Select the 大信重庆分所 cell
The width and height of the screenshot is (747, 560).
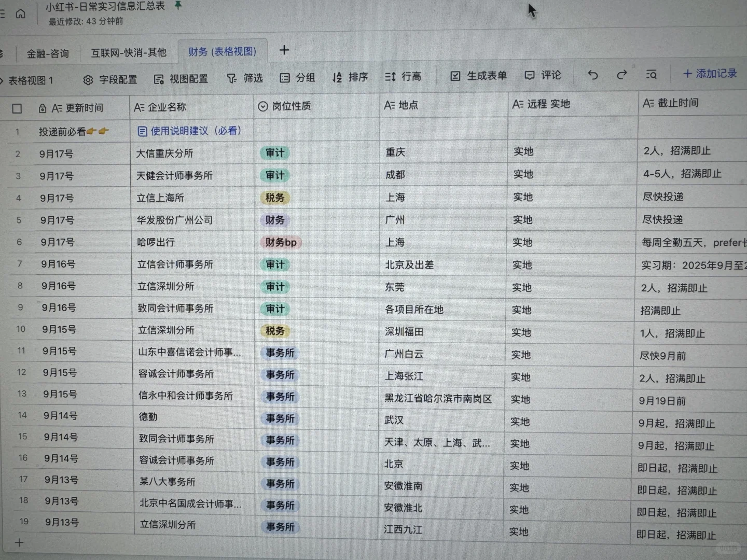(192, 153)
